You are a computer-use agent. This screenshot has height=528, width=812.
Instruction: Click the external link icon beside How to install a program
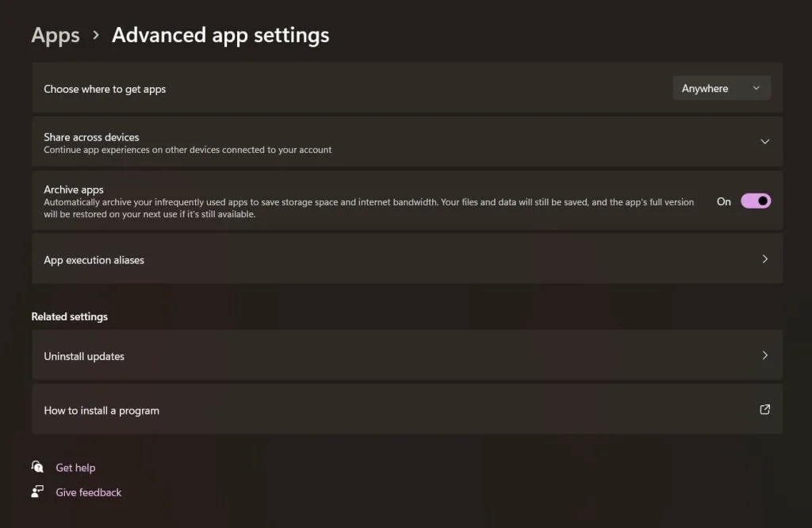click(x=764, y=409)
